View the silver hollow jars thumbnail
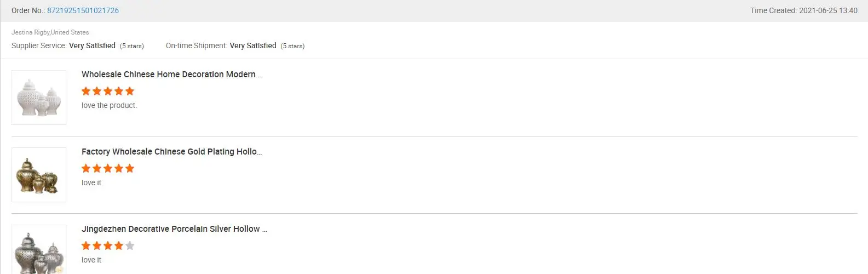 click(39, 251)
